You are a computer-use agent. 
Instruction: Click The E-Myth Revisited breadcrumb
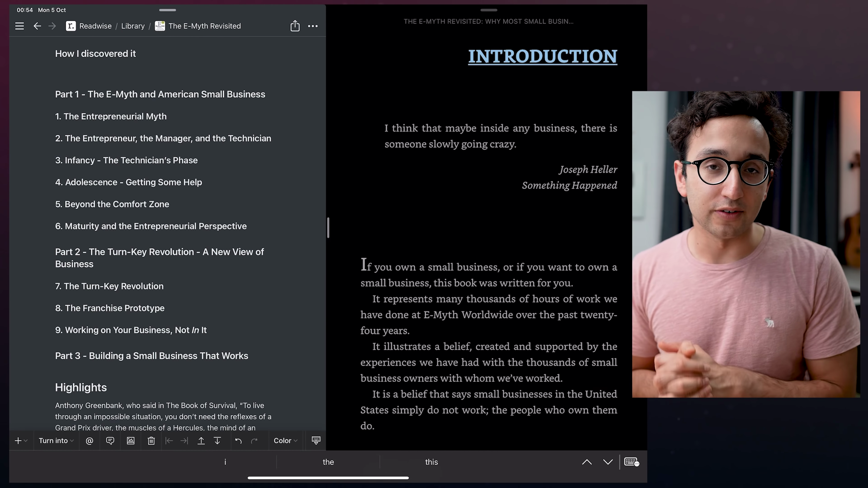pyautogui.click(x=198, y=26)
